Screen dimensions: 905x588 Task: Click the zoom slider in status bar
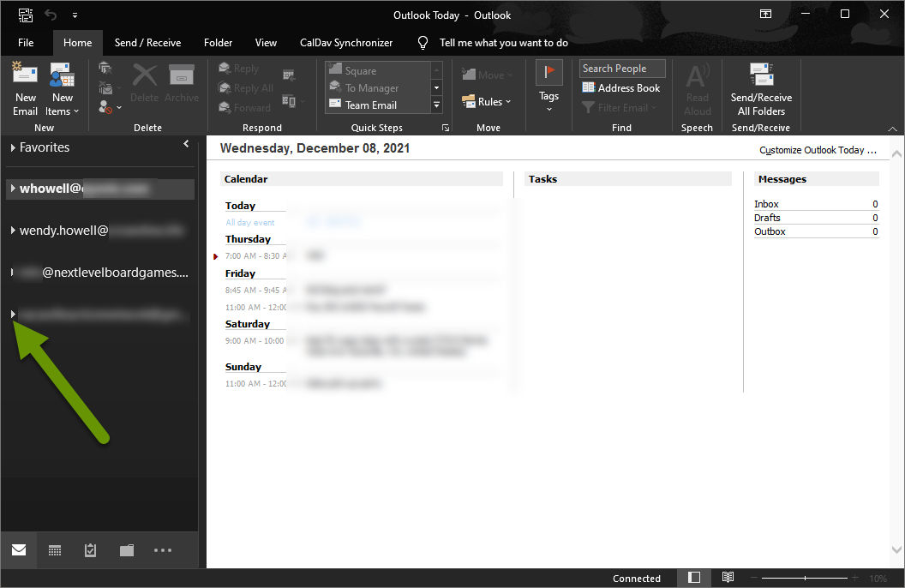tap(805, 578)
